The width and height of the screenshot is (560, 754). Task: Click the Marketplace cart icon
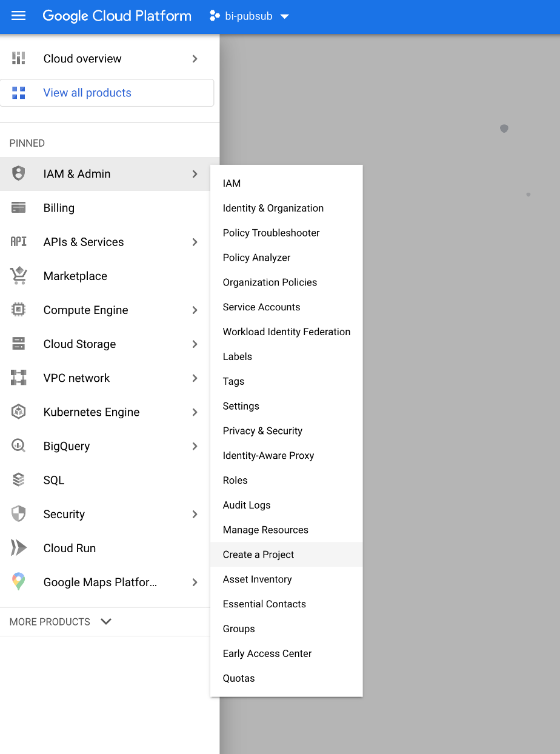coord(19,276)
